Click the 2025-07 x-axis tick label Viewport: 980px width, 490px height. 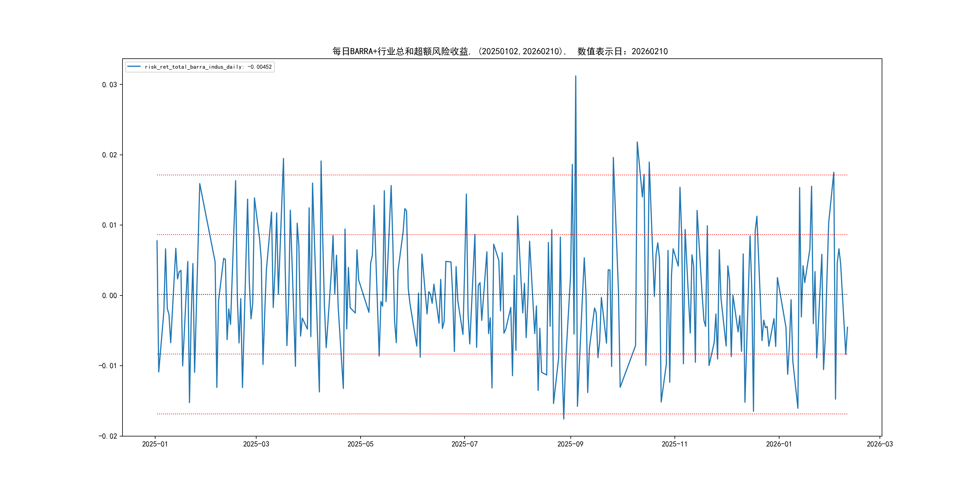click(464, 444)
